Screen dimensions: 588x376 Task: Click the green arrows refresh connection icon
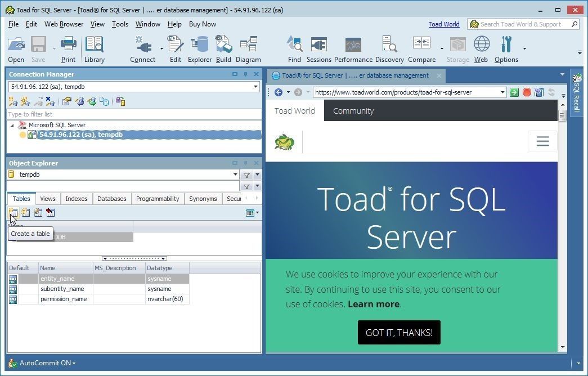(x=92, y=101)
